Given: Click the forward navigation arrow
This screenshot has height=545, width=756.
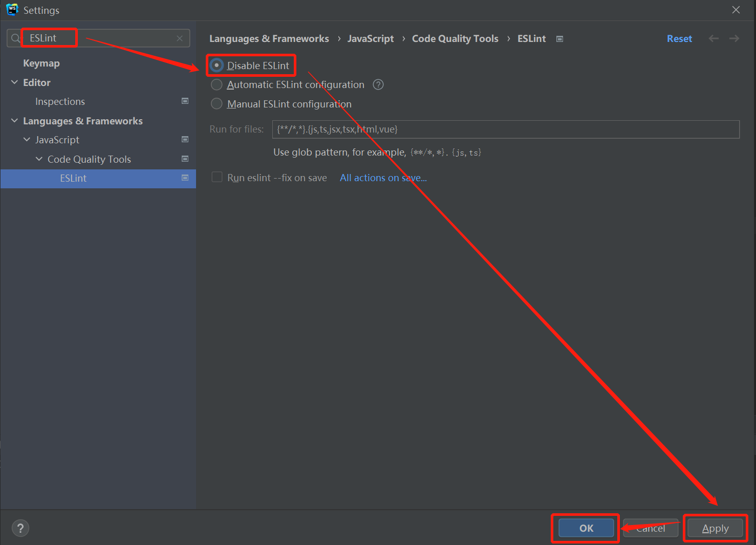Looking at the screenshot, I should tap(734, 38).
